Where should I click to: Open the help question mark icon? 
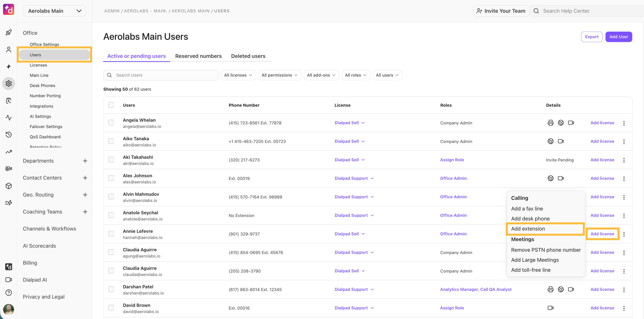[x=8, y=292]
